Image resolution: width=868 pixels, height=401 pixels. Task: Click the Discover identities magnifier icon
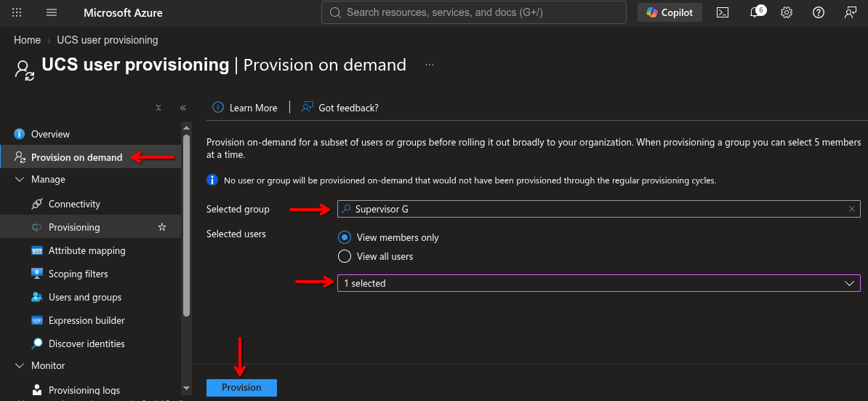(x=37, y=344)
